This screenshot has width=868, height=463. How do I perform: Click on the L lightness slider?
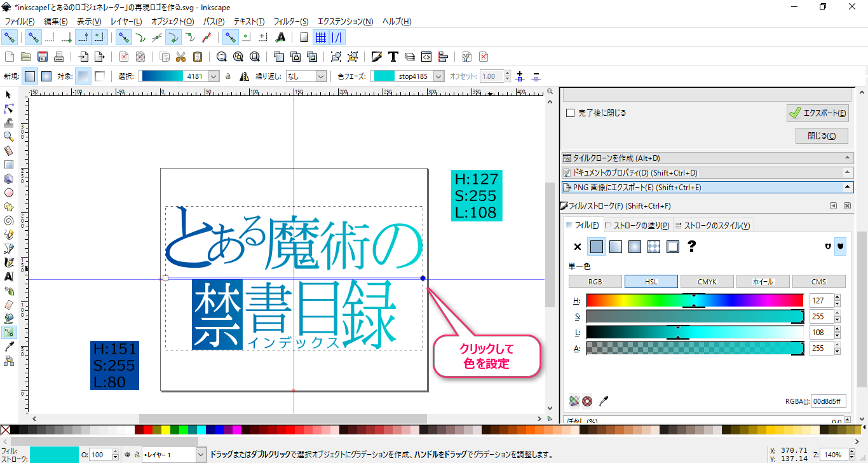[x=695, y=332]
